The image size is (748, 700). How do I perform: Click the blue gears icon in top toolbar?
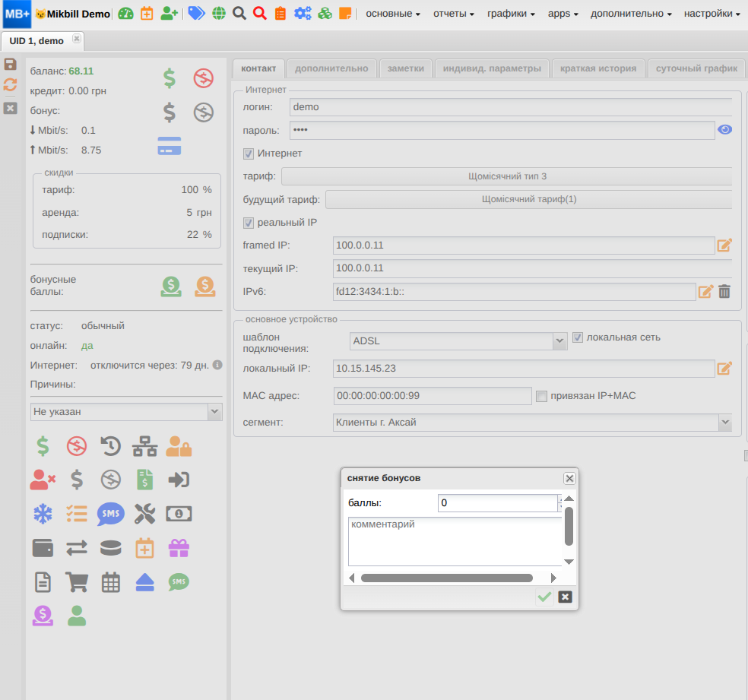click(303, 14)
